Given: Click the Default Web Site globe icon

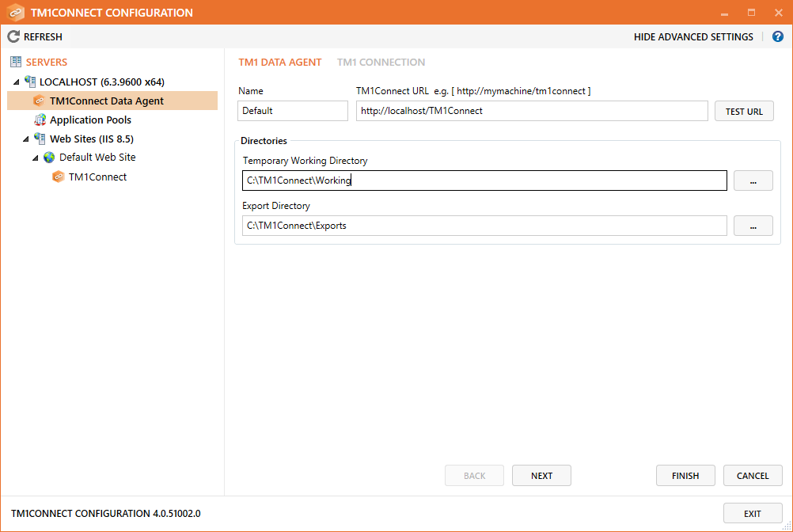Looking at the screenshot, I should coord(49,158).
